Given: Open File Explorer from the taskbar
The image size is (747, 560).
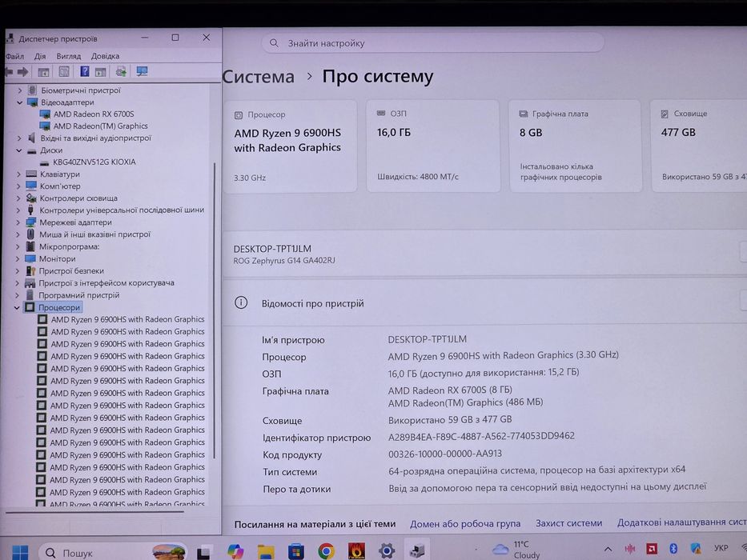Looking at the screenshot, I should [266, 551].
